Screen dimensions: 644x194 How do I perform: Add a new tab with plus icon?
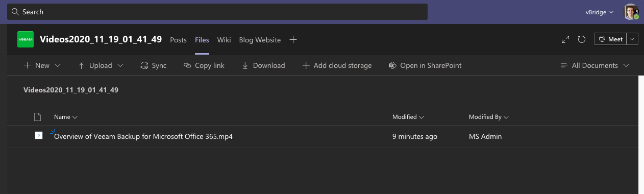tap(293, 40)
